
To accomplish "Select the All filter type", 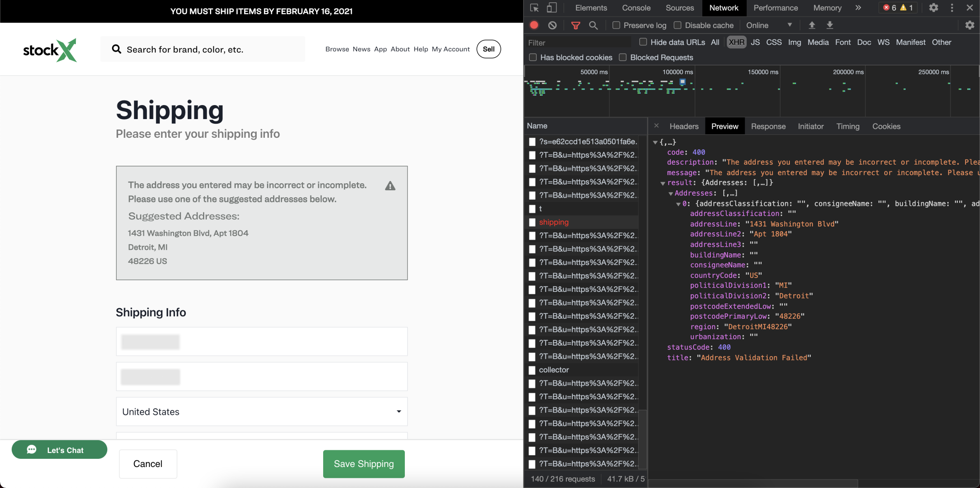I will (x=715, y=42).
